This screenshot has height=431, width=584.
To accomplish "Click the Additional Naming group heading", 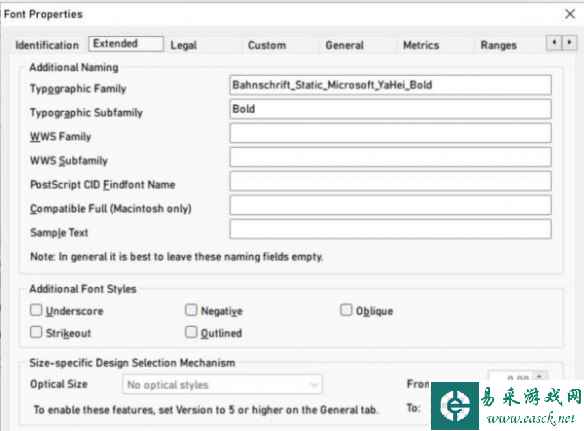I will (74, 67).
